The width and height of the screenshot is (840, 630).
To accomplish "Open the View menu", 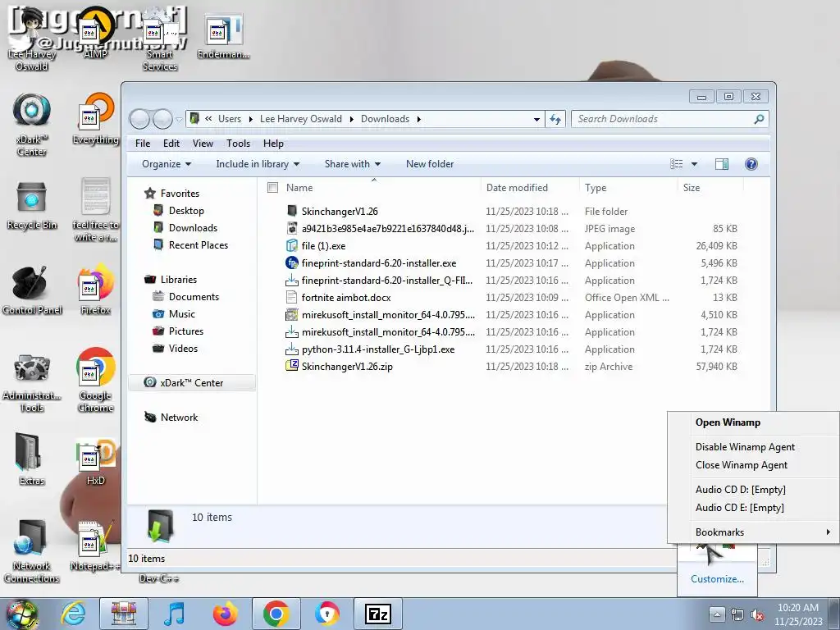I will [x=203, y=144].
